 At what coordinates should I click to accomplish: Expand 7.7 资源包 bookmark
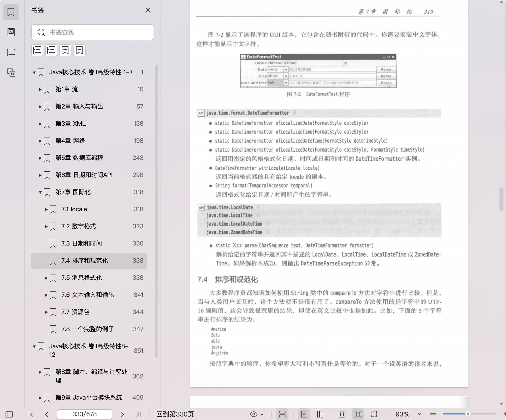click(46, 312)
